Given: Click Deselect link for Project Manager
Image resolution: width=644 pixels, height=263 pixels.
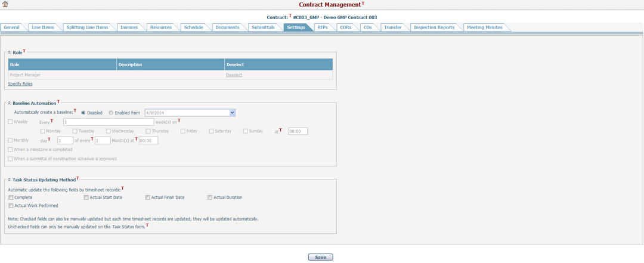Looking at the screenshot, I should [234, 75].
